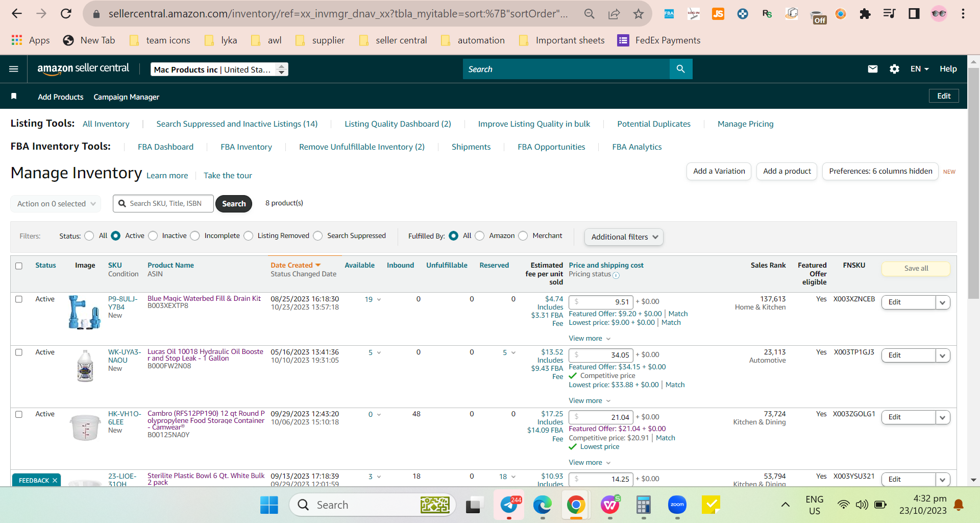Click the FBA extension icon
The width and height of the screenshot is (980, 523).
(669, 14)
